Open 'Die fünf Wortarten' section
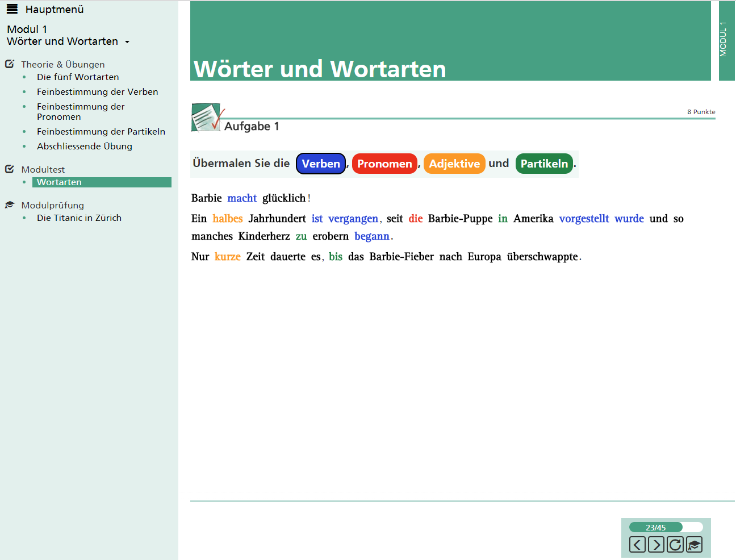Image resolution: width=736 pixels, height=560 pixels. [x=78, y=77]
